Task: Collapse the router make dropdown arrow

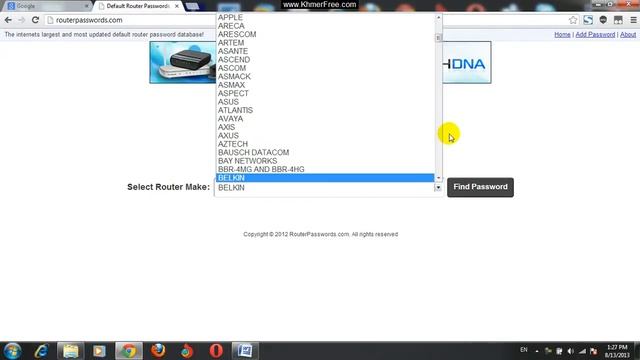Action: (438, 188)
